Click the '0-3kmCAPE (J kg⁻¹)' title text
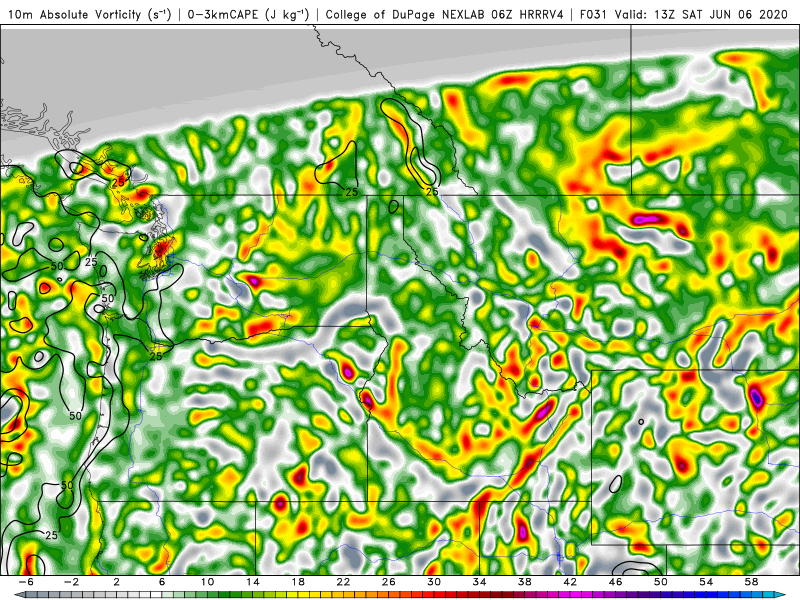This screenshot has height=600, width=800. [248, 15]
